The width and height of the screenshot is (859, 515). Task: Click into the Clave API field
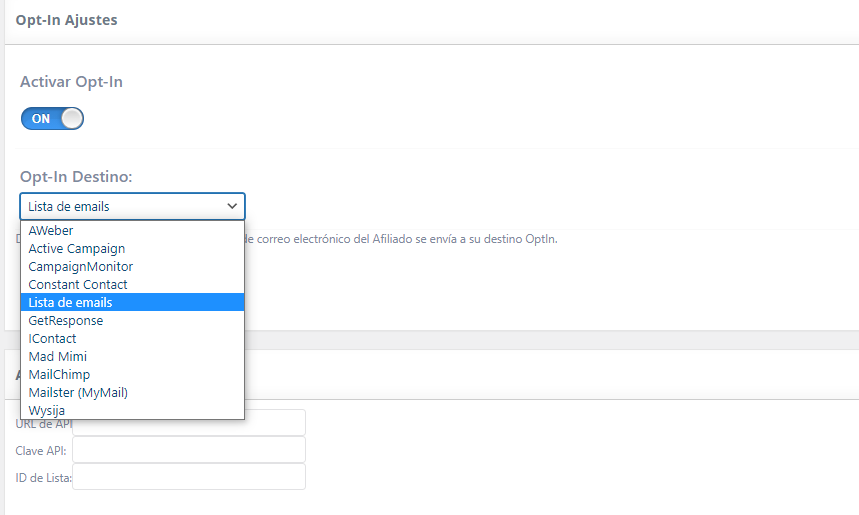[x=189, y=450]
